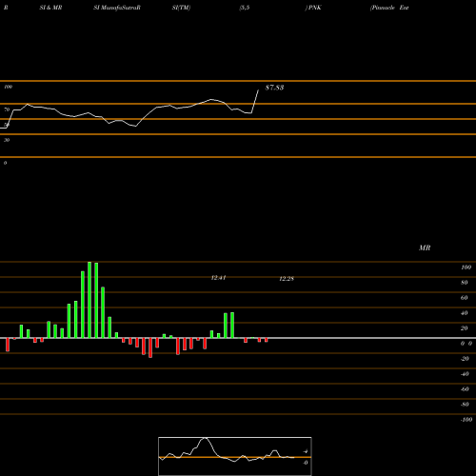Select the 'SI & MR' header text
476x476 pixels.
pos(50,8)
